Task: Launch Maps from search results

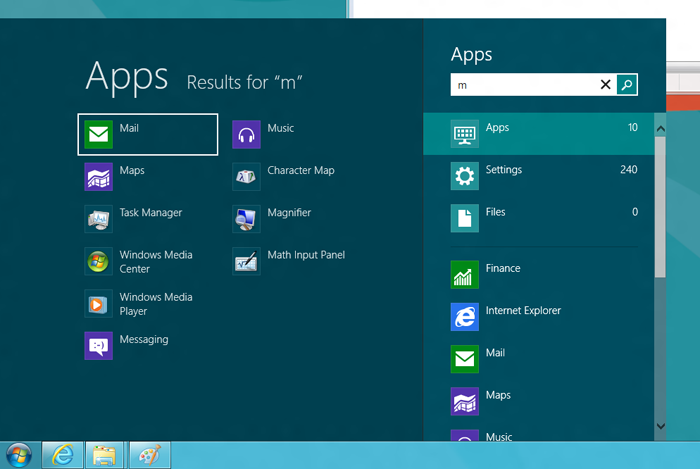Action: click(x=98, y=177)
